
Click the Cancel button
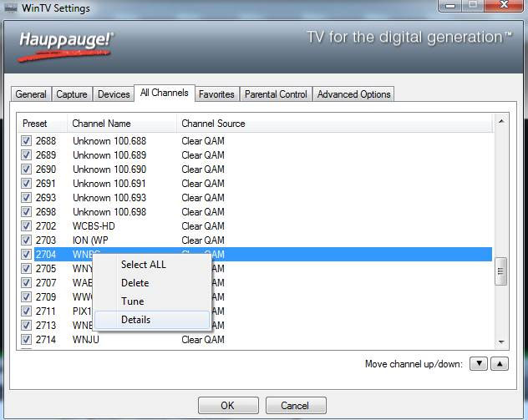coord(295,406)
